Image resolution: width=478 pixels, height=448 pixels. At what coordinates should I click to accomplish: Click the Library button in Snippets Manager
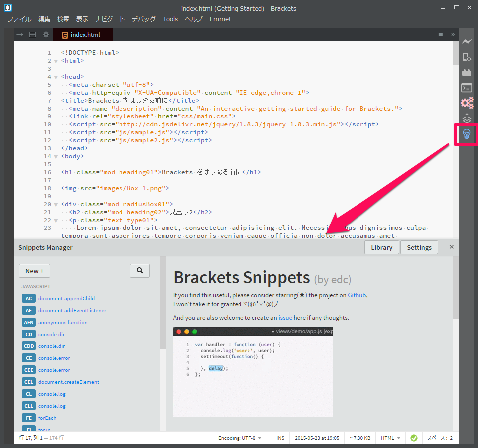coord(382,247)
